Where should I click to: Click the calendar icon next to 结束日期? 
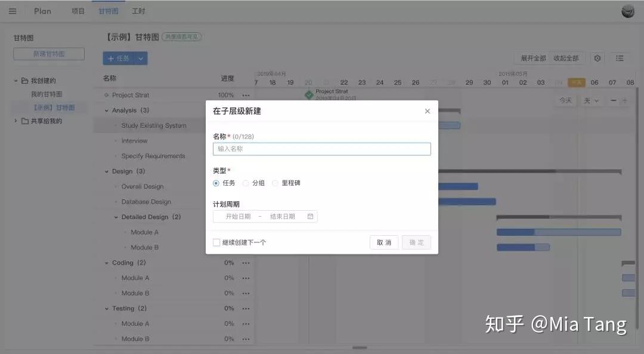click(x=309, y=217)
